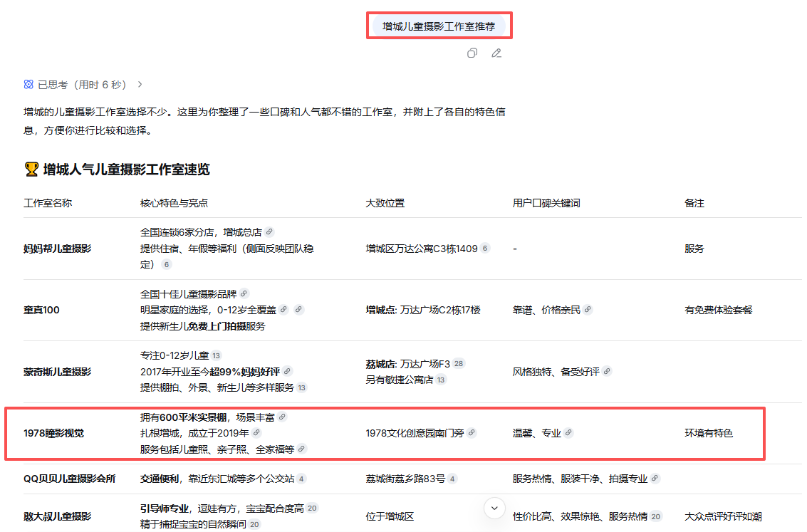Copy the user message with the copy icon
The width and height of the screenshot is (807, 532).
[472, 53]
